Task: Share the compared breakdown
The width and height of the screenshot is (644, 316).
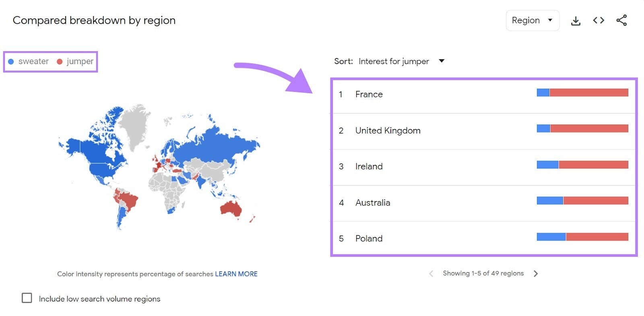Action: tap(621, 20)
